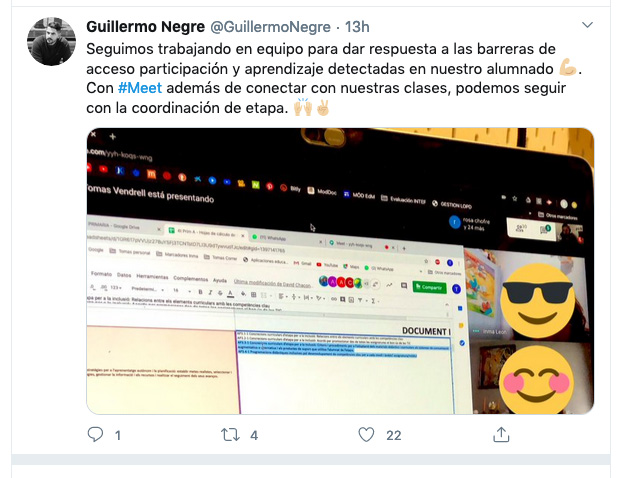
Task: Click the raised hands emoji
Action: [x=303, y=107]
